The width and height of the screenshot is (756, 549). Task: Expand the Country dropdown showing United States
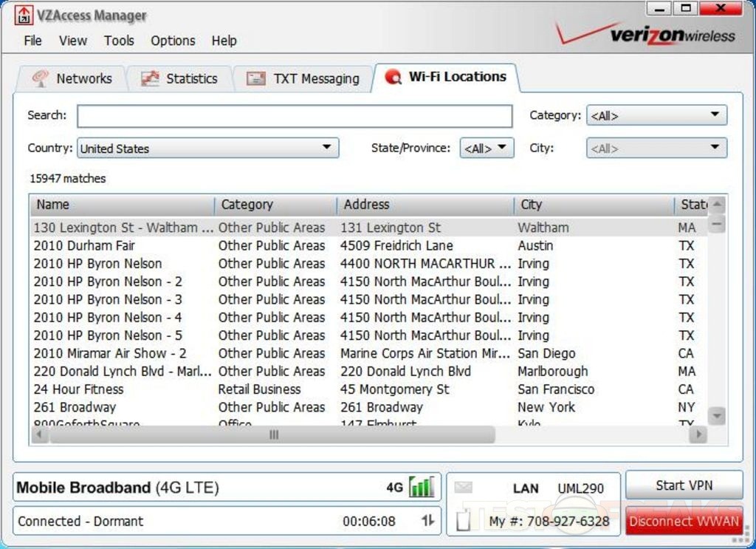(x=207, y=148)
